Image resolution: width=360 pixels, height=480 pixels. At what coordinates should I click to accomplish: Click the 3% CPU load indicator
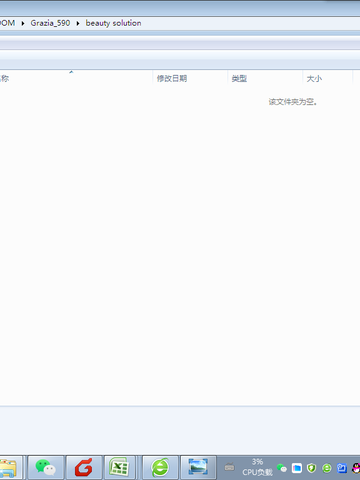pyautogui.click(x=257, y=467)
